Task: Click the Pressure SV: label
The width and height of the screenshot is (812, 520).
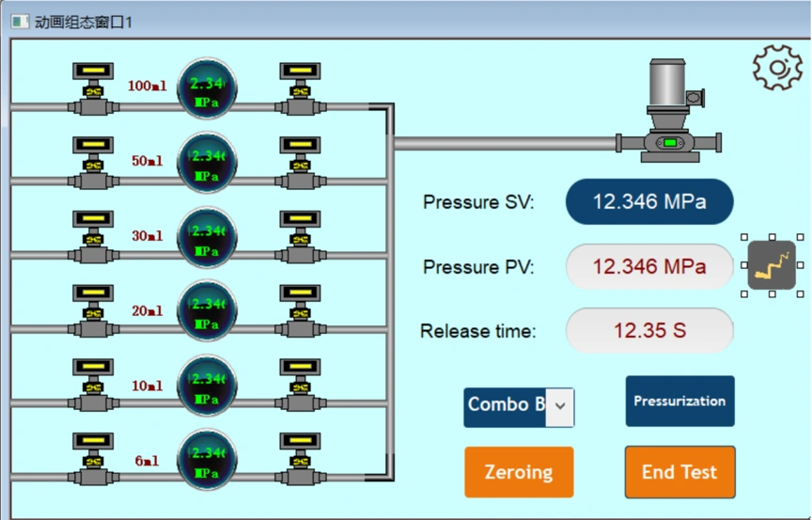Action: click(x=478, y=202)
